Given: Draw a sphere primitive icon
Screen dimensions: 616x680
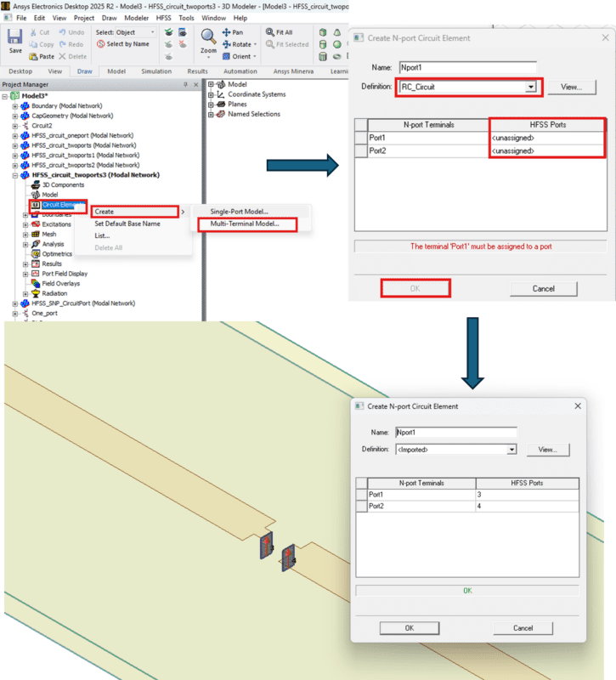Looking at the screenshot, I should coord(336,44).
